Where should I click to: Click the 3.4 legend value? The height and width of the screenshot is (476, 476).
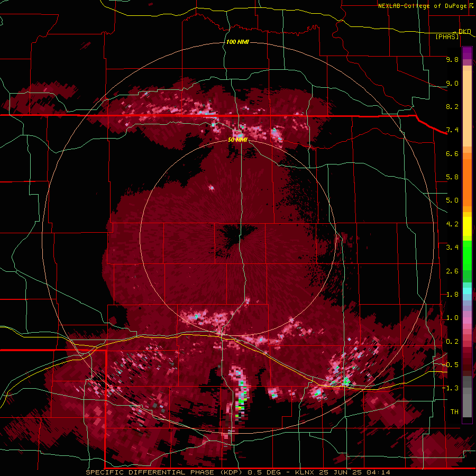pos(452,248)
